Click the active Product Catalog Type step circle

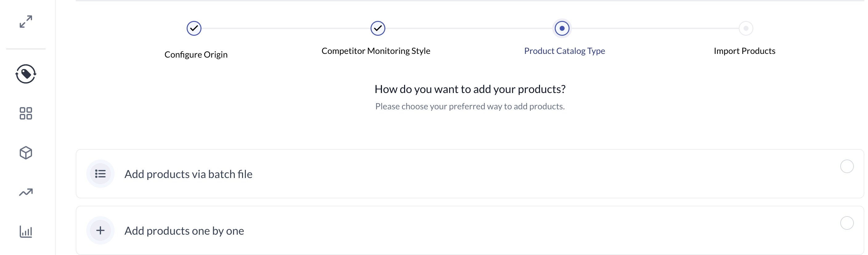tap(562, 28)
